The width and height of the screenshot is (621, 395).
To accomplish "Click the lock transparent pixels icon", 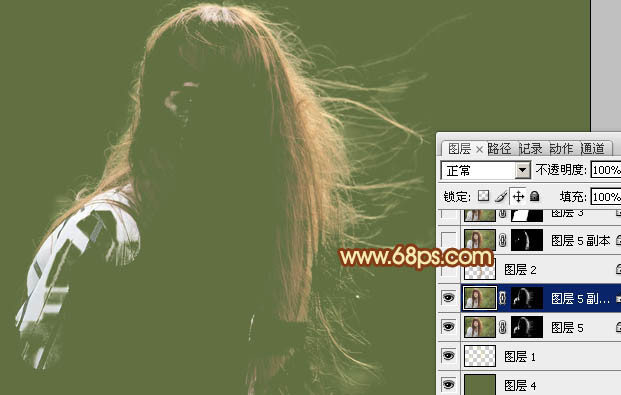I will tap(483, 196).
